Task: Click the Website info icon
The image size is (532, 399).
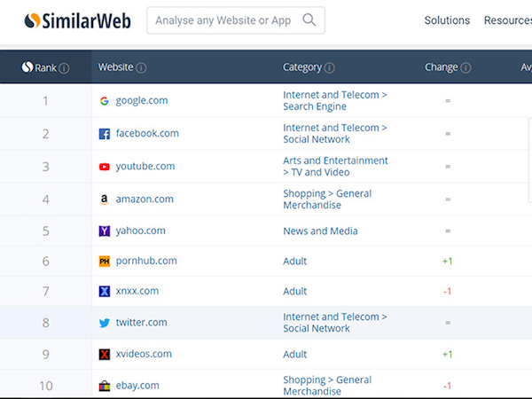Action: 141,68
